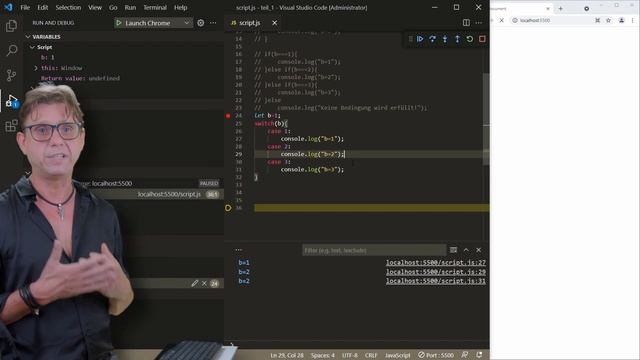The image size is (640, 360).
Task: Open Run and Debug more actions menu
Action: [x=213, y=23]
